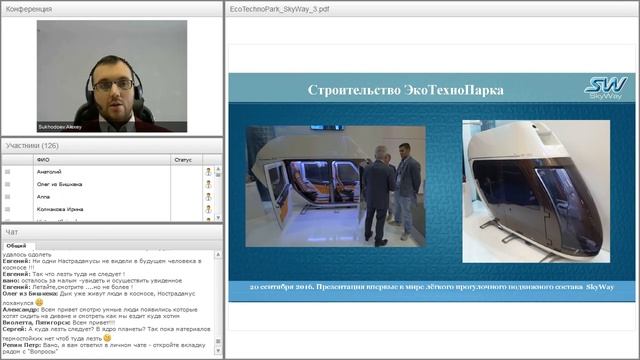The height and width of the screenshot is (360, 640).
Task: Click the status square left of Колманова Ирина
Action: point(7,209)
